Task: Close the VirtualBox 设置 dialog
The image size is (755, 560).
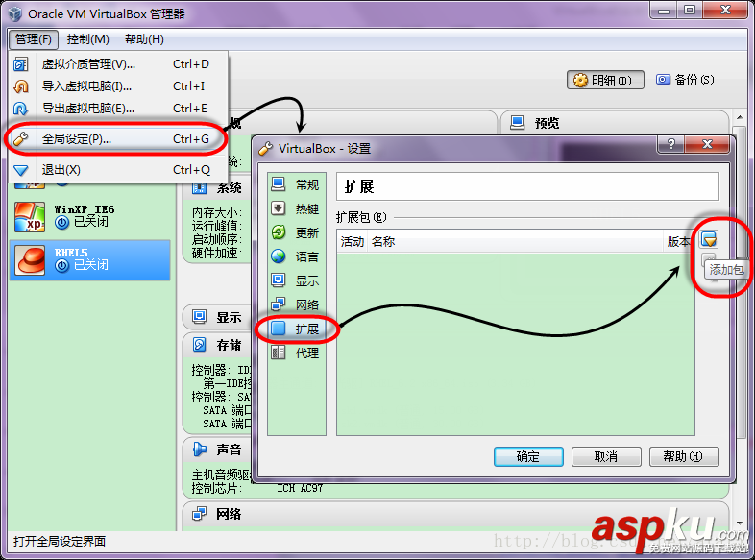Action: (707, 143)
